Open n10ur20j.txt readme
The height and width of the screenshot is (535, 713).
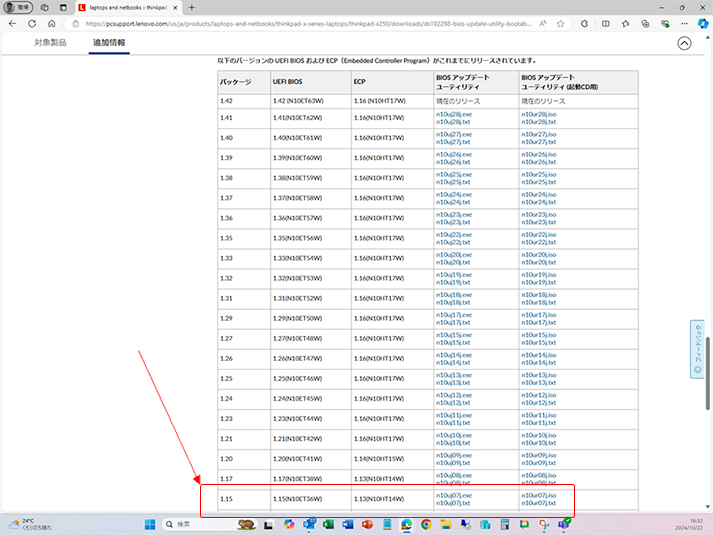538,262
